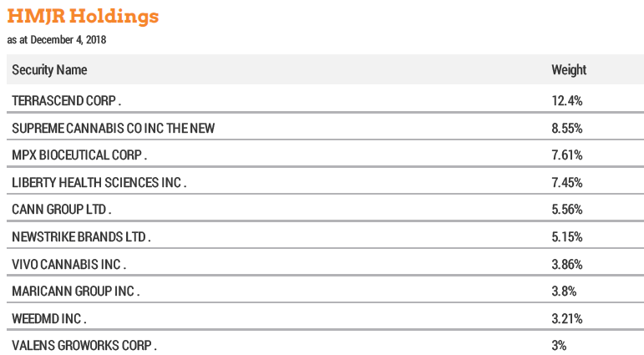Click the 3.86% weight value
Viewport: 644px width, 355px height.
click(566, 264)
